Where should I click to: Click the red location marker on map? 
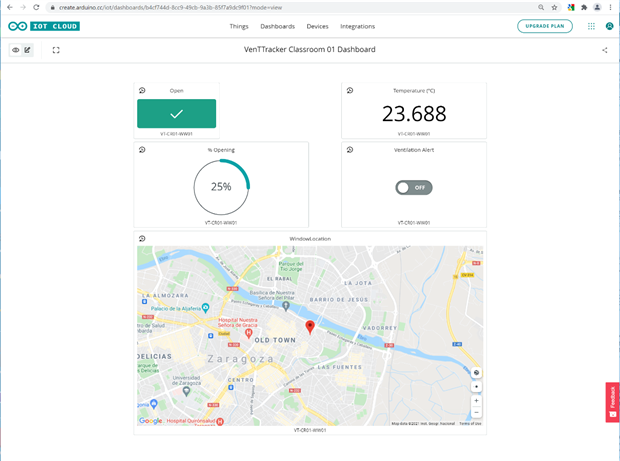pos(309,327)
